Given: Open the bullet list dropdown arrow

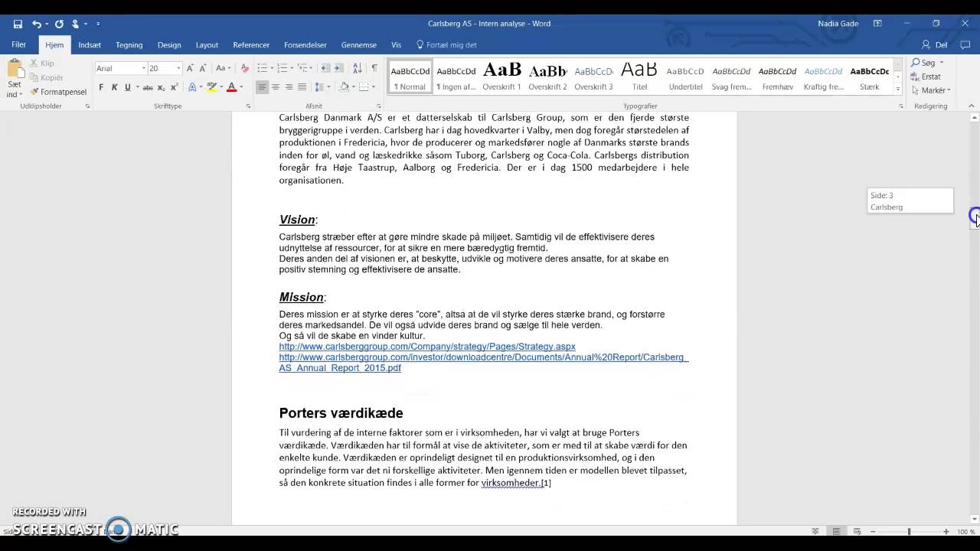Looking at the screenshot, I should coord(272,68).
